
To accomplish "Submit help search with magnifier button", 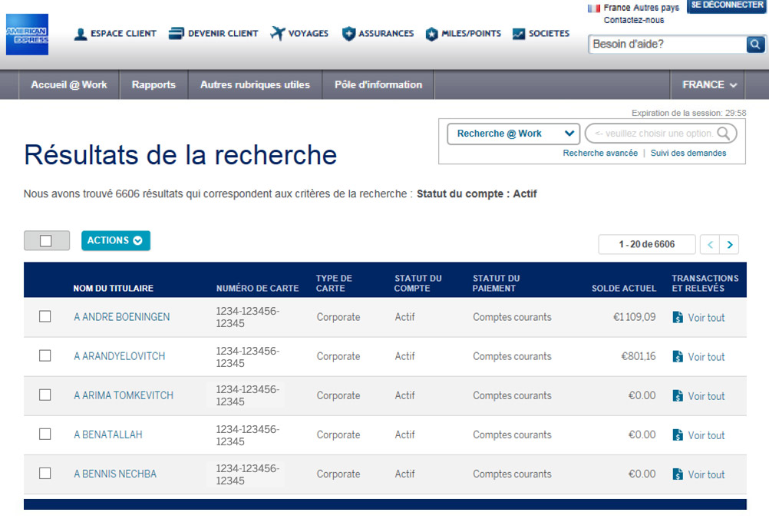I will (755, 45).
